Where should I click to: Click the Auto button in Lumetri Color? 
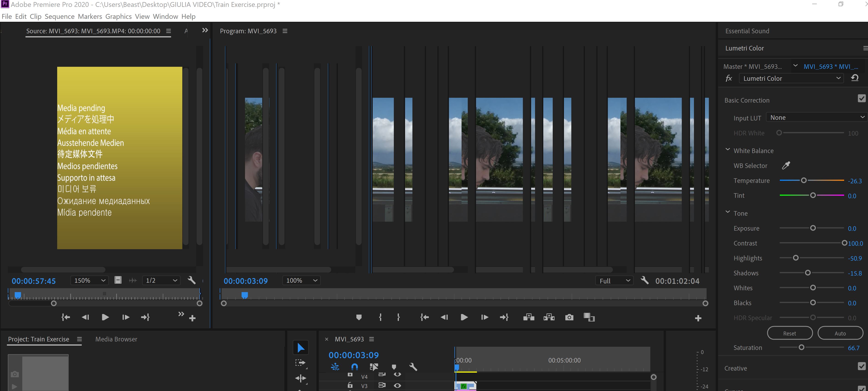pyautogui.click(x=840, y=333)
